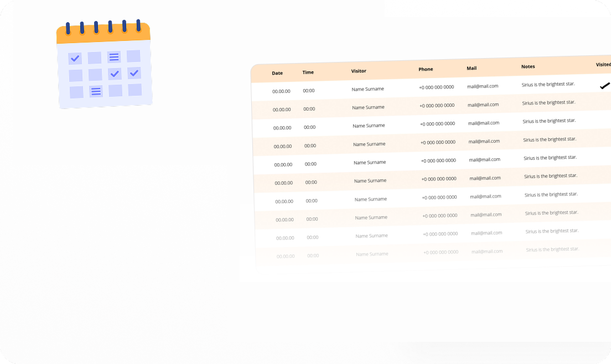Click the checked cell in calendar's top row
Screen dimensions: 611x364
click(75, 58)
